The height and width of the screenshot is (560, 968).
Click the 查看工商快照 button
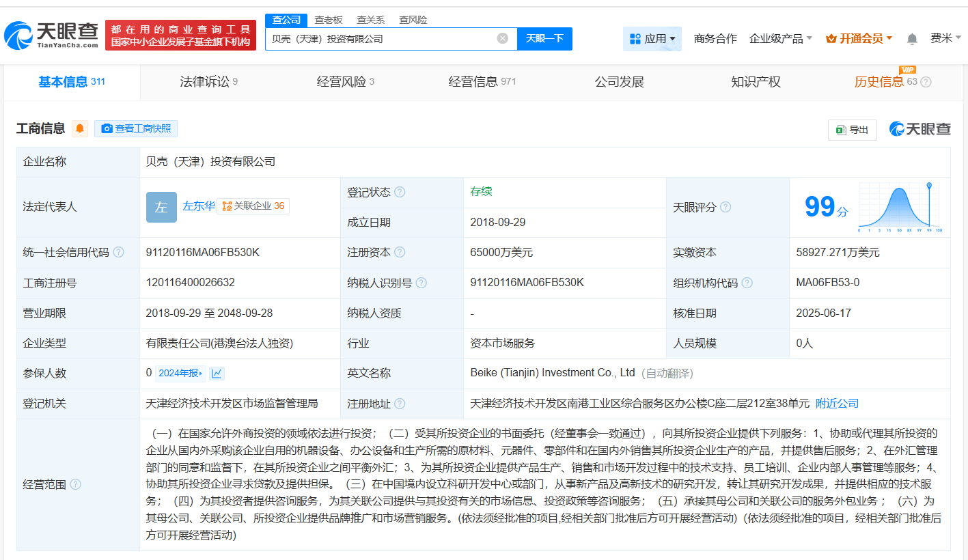[136, 128]
